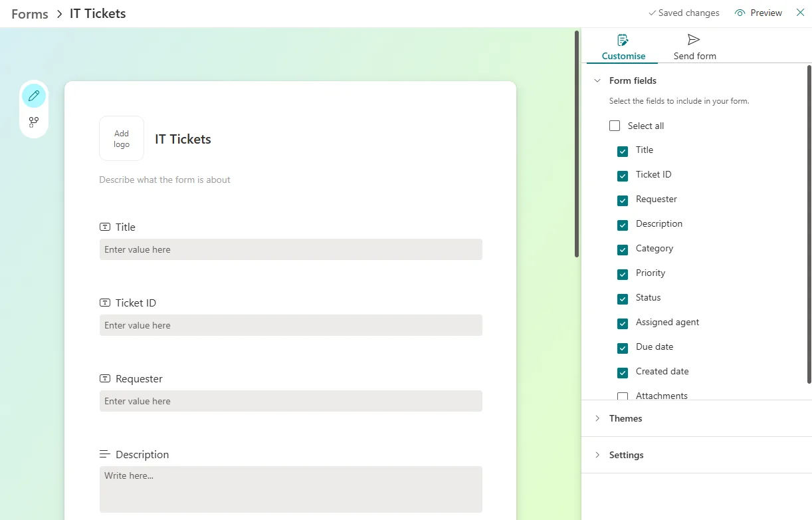
Task: Click the Saved changes checkmark icon
Action: tap(652, 13)
